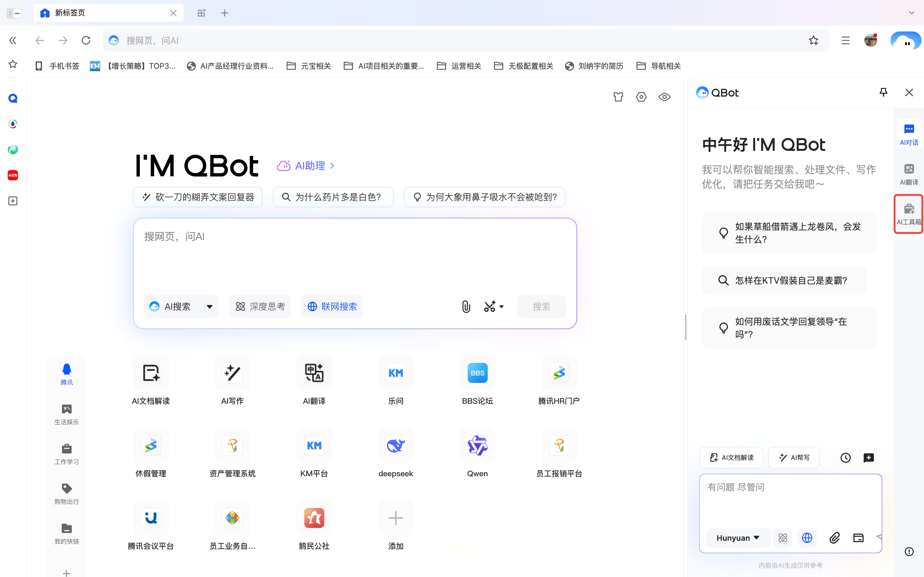Expand the scissors screenshot tool dropdown arrow
Image resolution: width=924 pixels, height=577 pixels.
[x=501, y=306]
